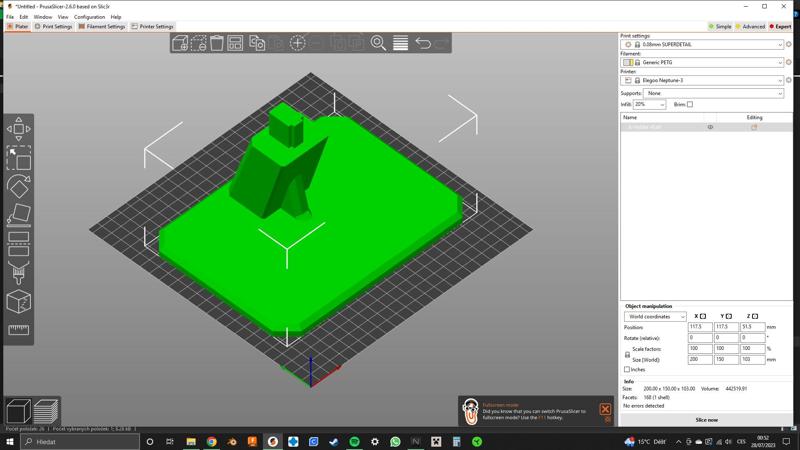
Task: Open the World coordinates dropdown
Action: click(x=655, y=316)
